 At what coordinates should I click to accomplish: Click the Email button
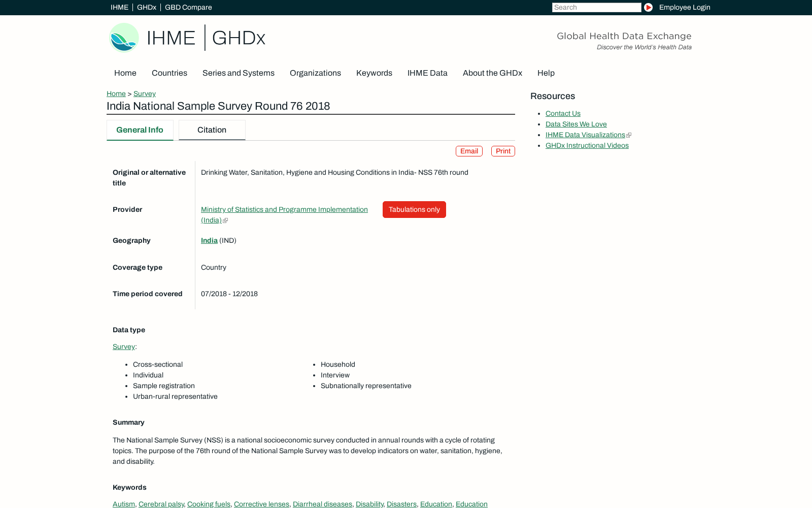coord(469,151)
